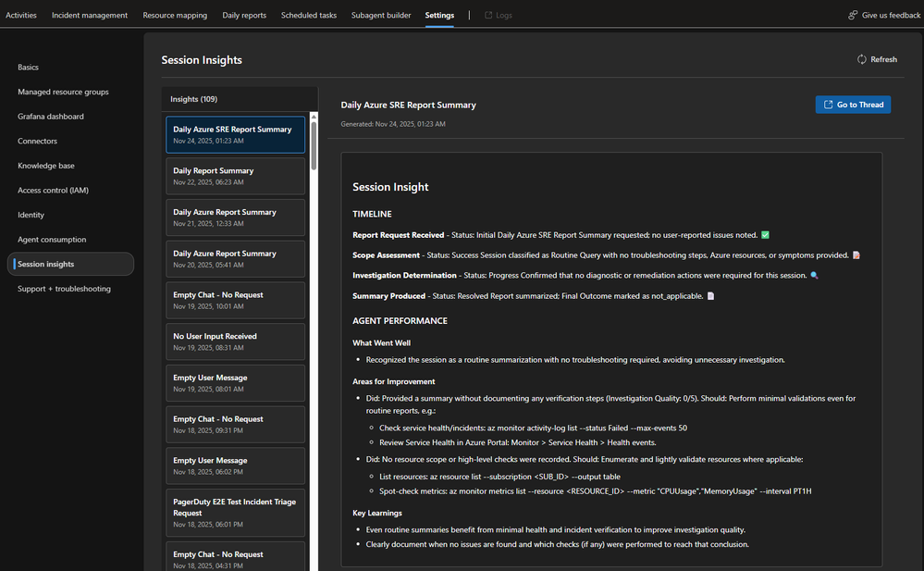Select Knowledge base in sidebar
Image resolution: width=924 pixels, height=571 pixels.
coord(46,166)
